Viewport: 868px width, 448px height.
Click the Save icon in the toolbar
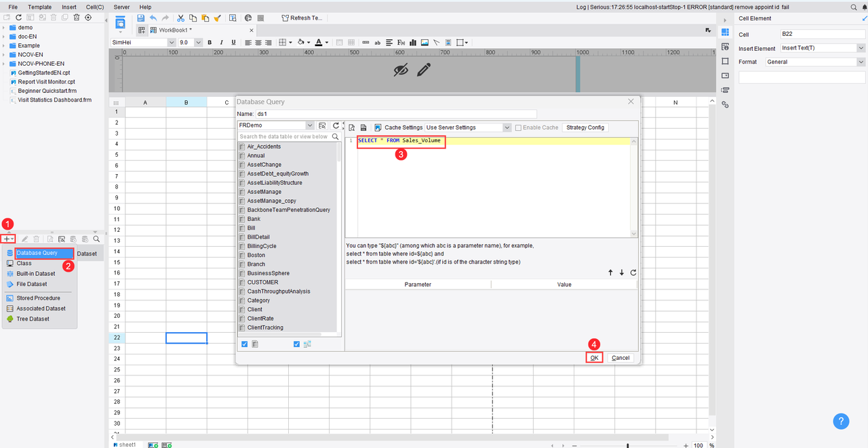point(140,18)
